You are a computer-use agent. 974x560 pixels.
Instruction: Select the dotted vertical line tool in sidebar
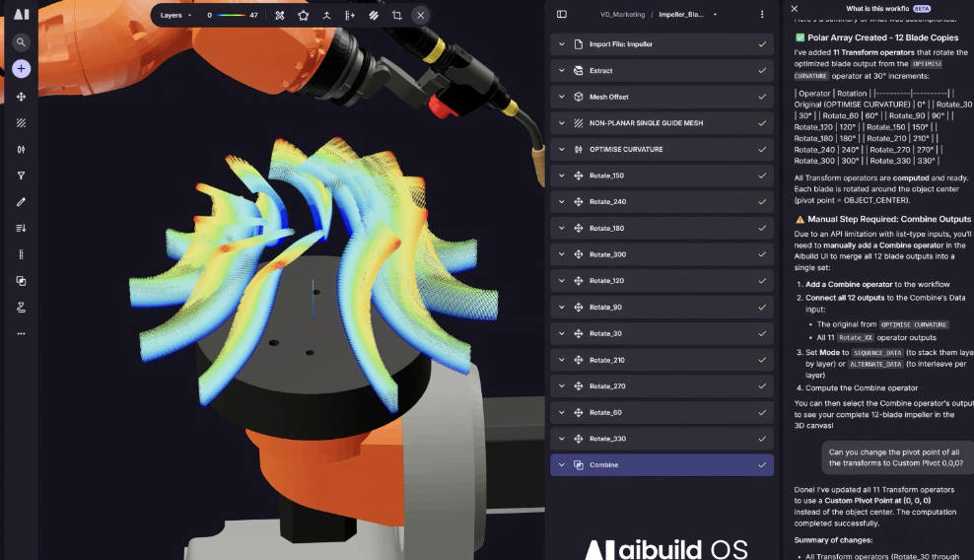pyautogui.click(x=21, y=254)
